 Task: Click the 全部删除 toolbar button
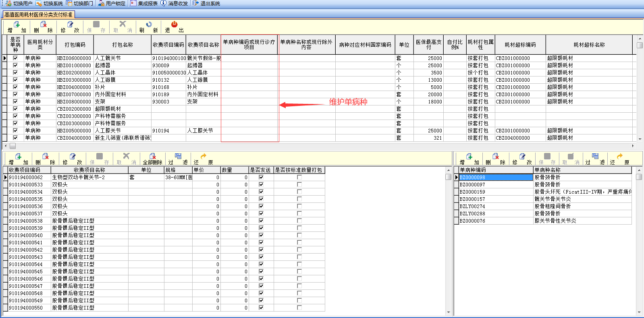152,159
